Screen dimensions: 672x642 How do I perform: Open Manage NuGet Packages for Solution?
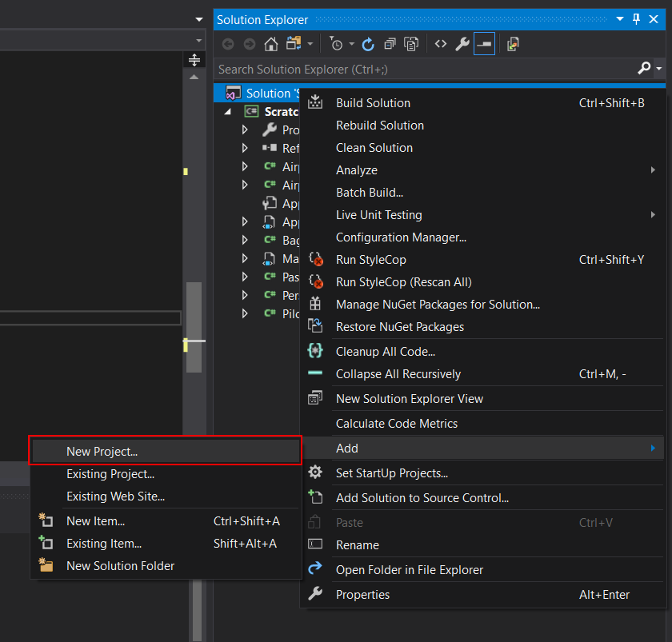coord(483,304)
